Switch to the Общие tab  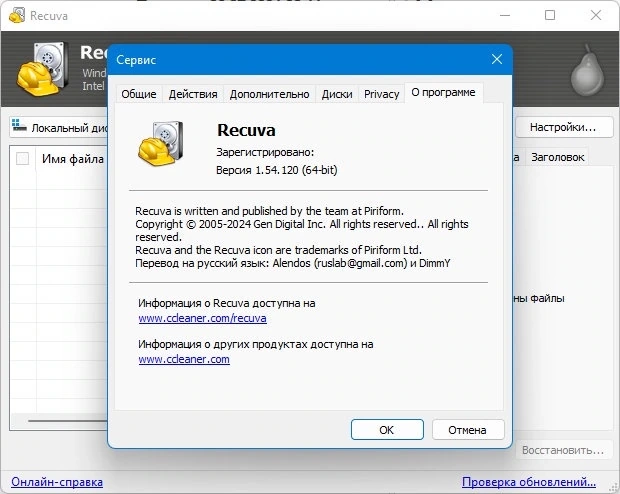click(139, 94)
